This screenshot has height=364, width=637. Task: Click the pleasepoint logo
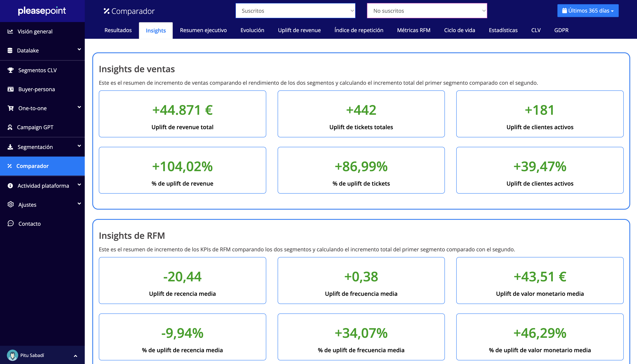pos(42,11)
